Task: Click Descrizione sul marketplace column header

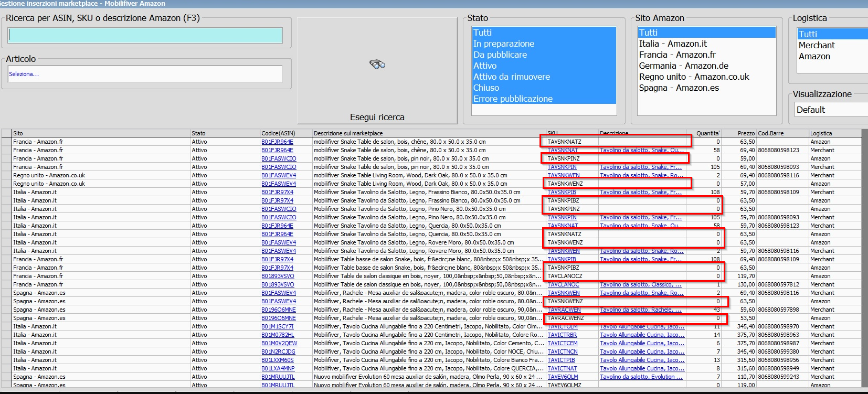Action: [x=429, y=133]
